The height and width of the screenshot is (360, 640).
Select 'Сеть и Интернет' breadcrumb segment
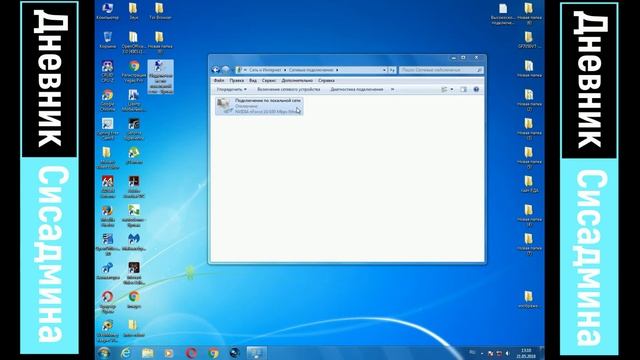coord(265,70)
